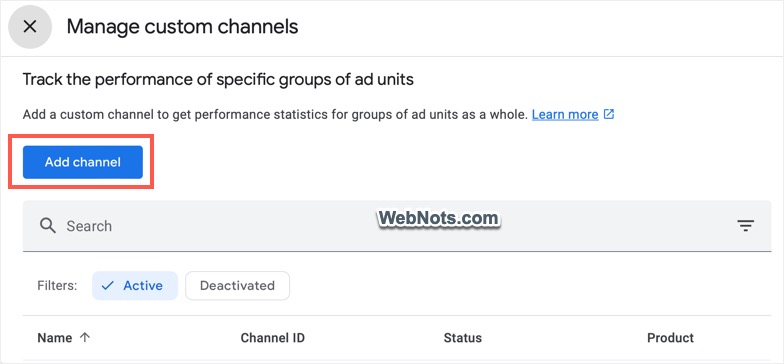This screenshot has height=364, width=784.
Task: Enable the Deactivated filter chip
Action: tap(238, 286)
